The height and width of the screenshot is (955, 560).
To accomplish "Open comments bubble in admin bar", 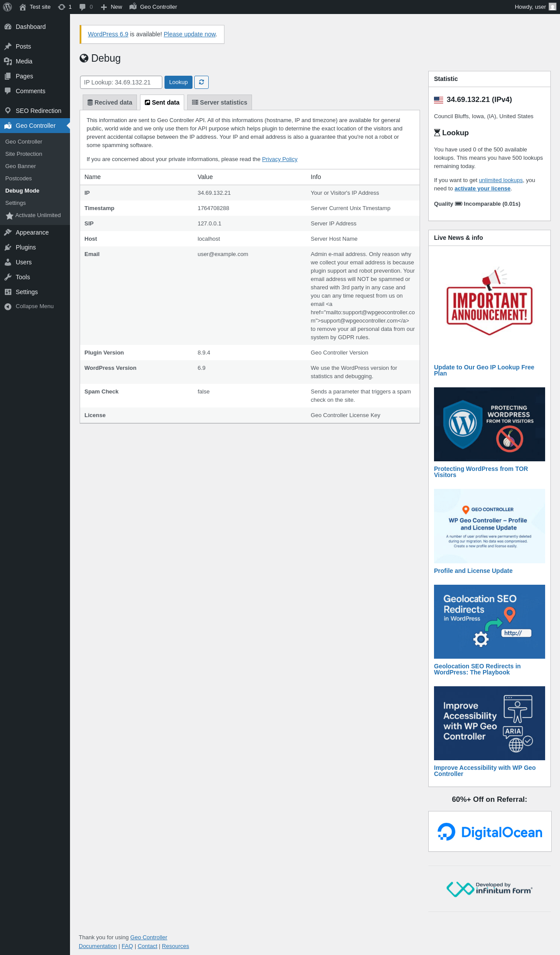I will [x=86, y=7].
